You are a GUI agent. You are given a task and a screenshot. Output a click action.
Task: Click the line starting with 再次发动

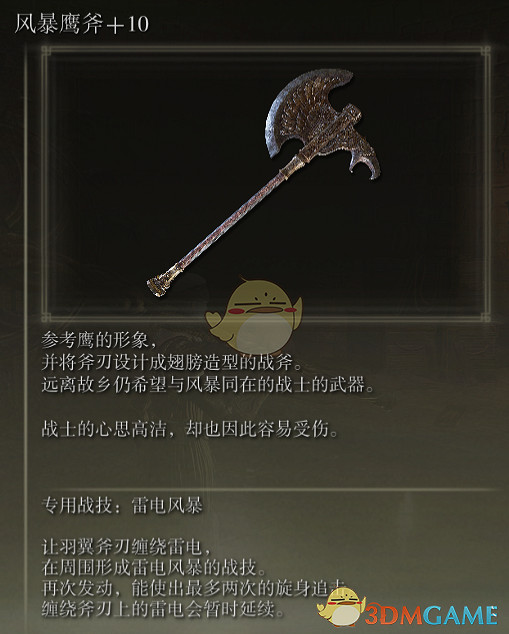tap(194, 588)
